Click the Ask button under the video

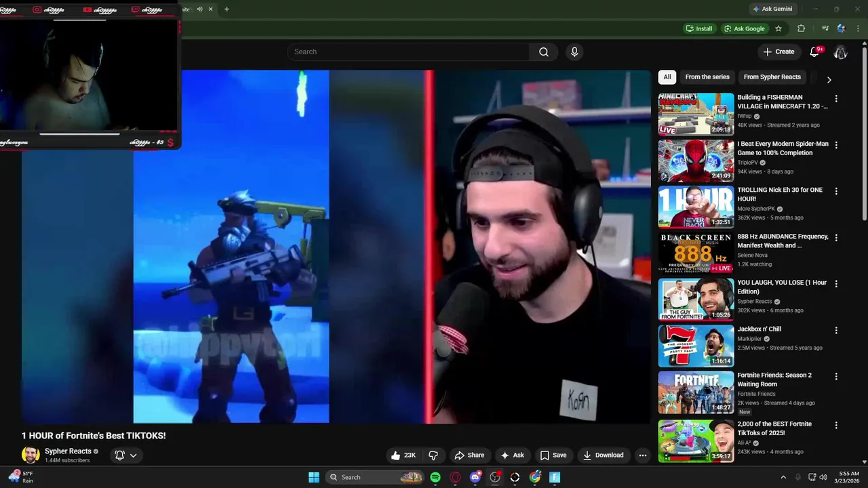click(x=512, y=455)
